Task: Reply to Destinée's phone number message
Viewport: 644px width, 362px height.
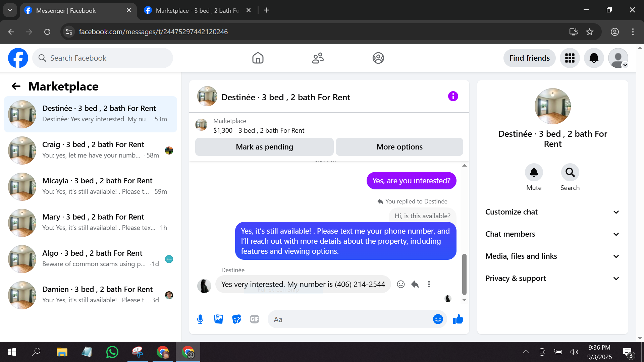Action: pyautogui.click(x=415, y=284)
